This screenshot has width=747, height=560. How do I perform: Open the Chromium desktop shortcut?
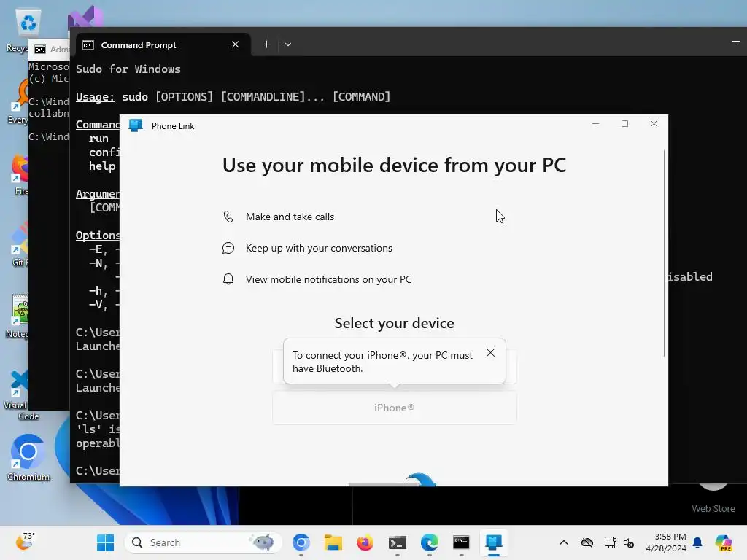click(28, 457)
